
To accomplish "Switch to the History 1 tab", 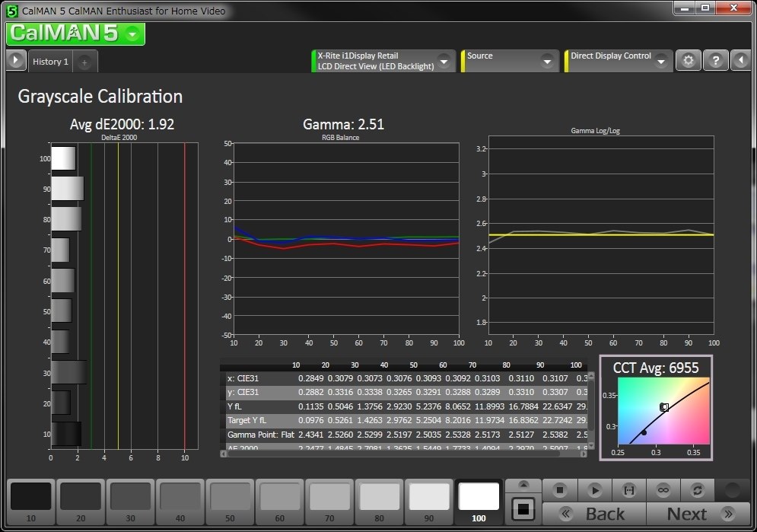I will (50, 62).
